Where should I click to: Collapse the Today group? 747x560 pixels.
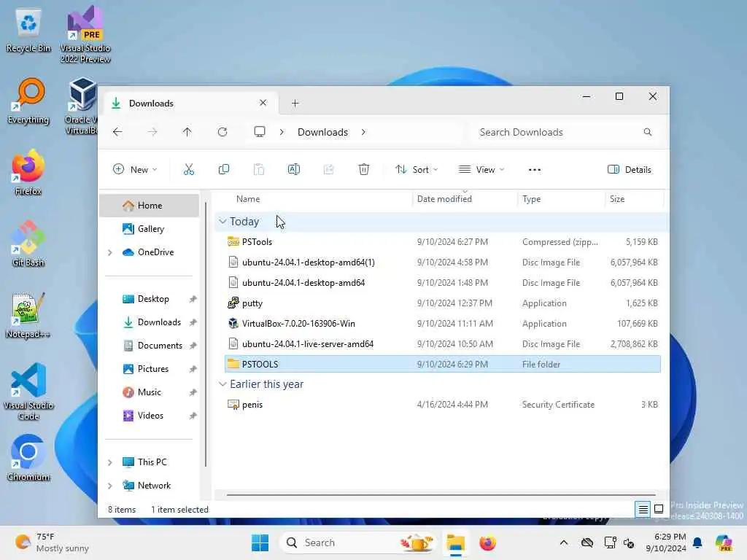(222, 222)
